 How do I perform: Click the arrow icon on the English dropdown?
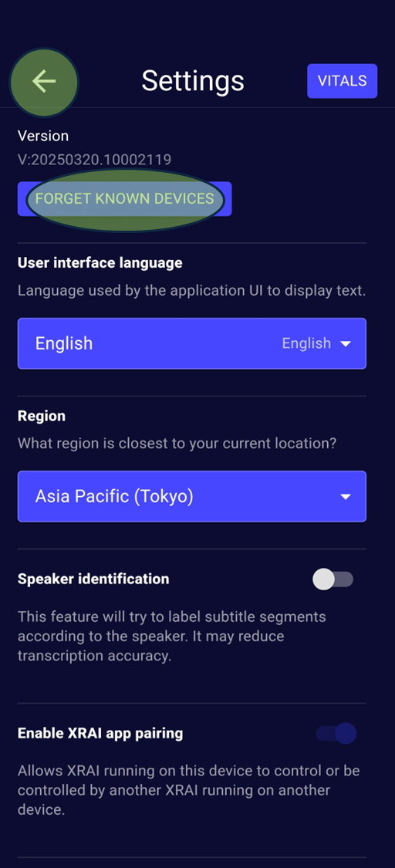[346, 344]
